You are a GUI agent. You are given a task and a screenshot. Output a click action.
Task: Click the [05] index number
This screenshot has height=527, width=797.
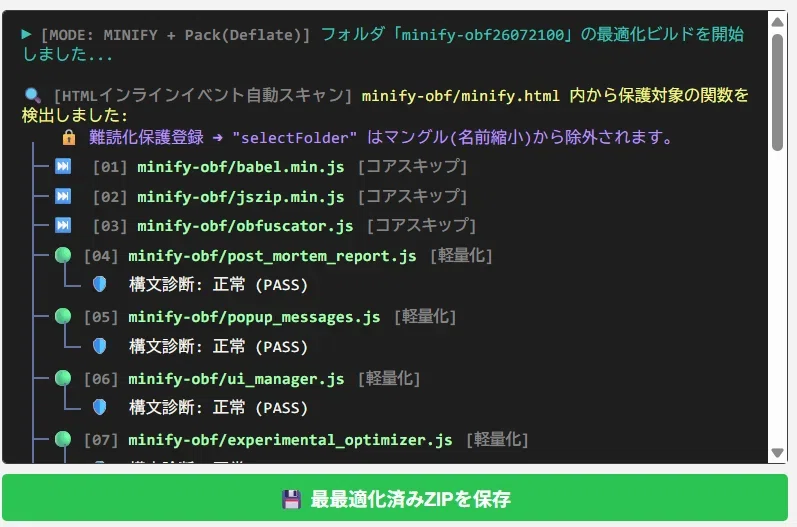point(101,318)
